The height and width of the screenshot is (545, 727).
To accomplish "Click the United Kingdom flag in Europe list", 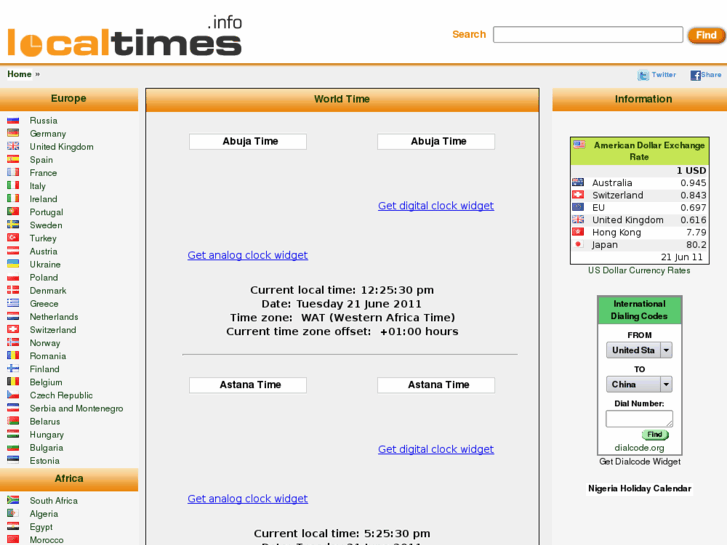I will click(x=13, y=146).
